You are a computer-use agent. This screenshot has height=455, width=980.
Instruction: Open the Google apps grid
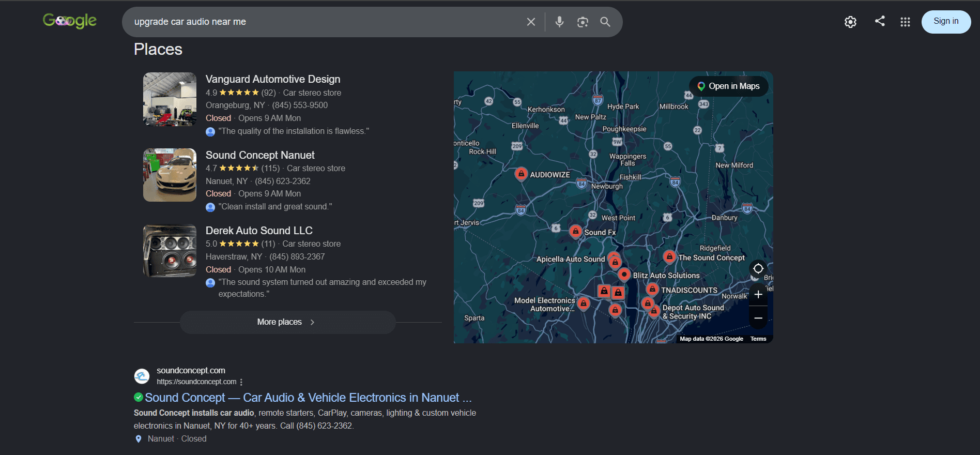coord(905,22)
